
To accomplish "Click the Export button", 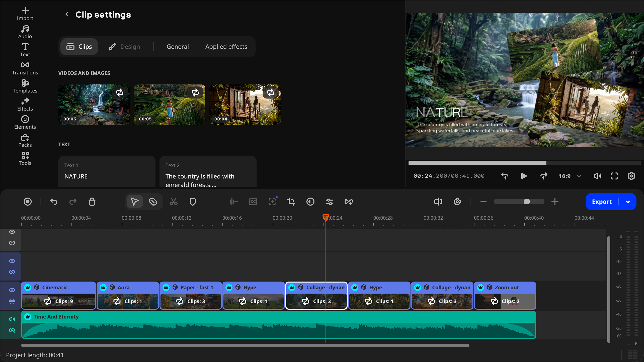I will (602, 202).
